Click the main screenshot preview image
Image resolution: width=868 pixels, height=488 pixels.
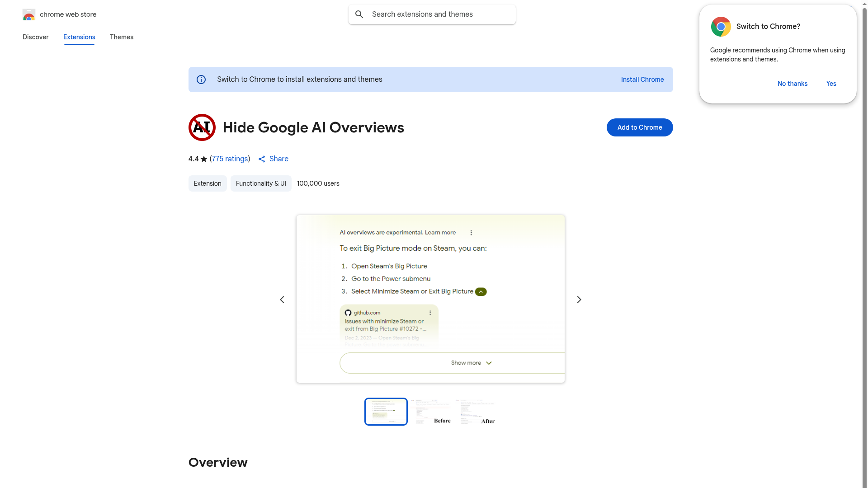click(430, 299)
